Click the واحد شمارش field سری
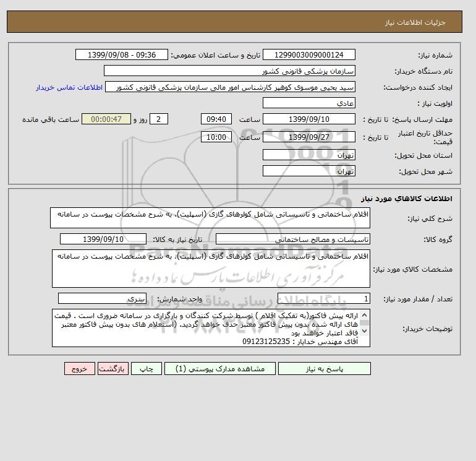This screenshot has height=461, width=476. 102,298
